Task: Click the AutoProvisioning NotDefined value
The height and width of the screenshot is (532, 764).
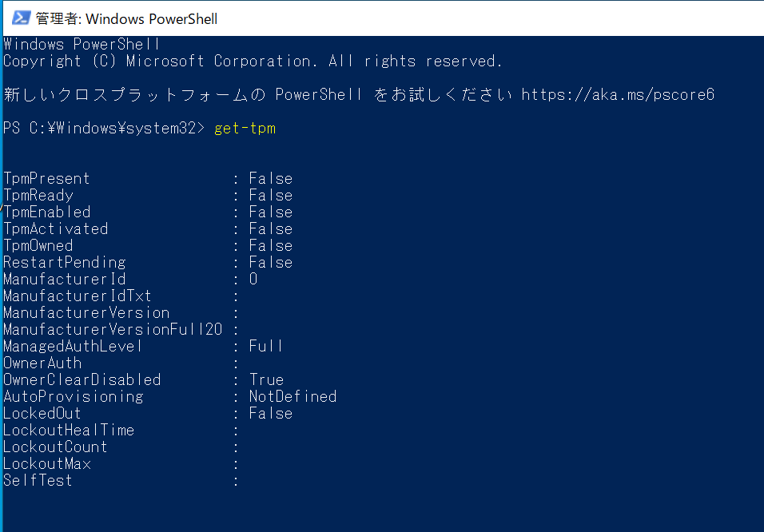Action: click(292, 396)
